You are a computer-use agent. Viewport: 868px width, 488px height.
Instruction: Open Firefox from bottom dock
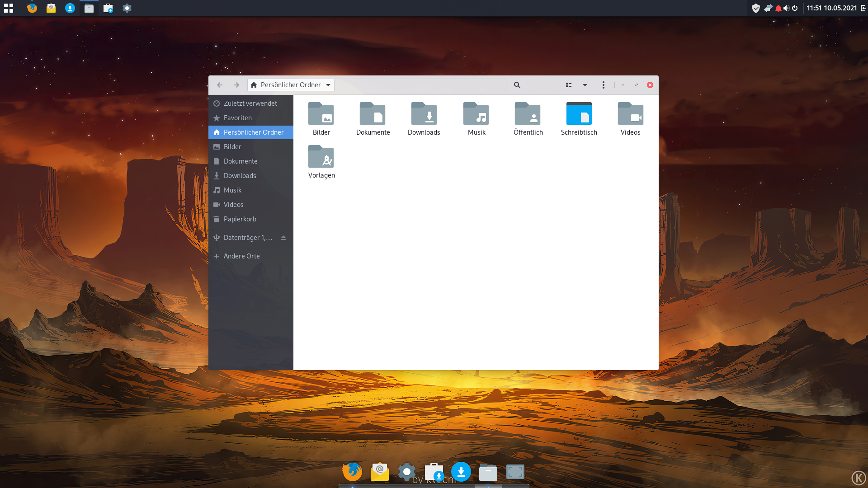(352, 472)
